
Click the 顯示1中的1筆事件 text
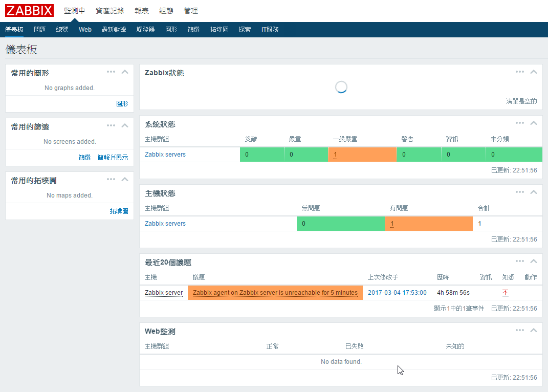tap(459, 309)
